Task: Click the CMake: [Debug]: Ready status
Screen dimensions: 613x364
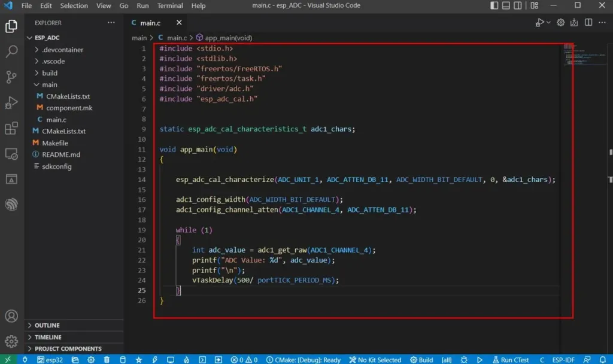Action: (304, 360)
